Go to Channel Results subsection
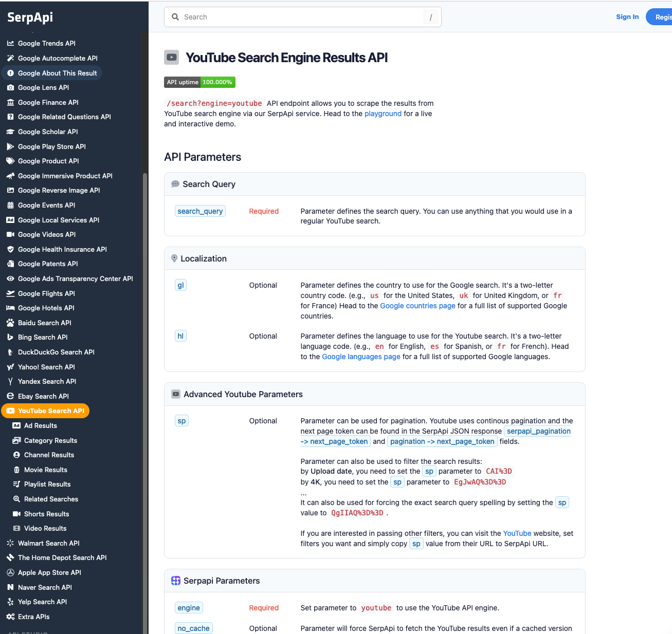672x634 pixels. [x=49, y=455]
